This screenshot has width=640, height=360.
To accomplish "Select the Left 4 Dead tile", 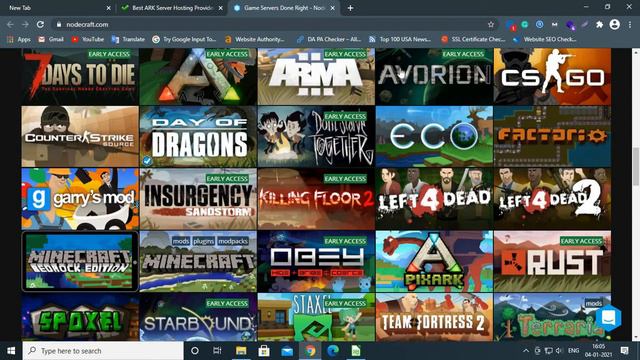I will click(x=434, y=199).
